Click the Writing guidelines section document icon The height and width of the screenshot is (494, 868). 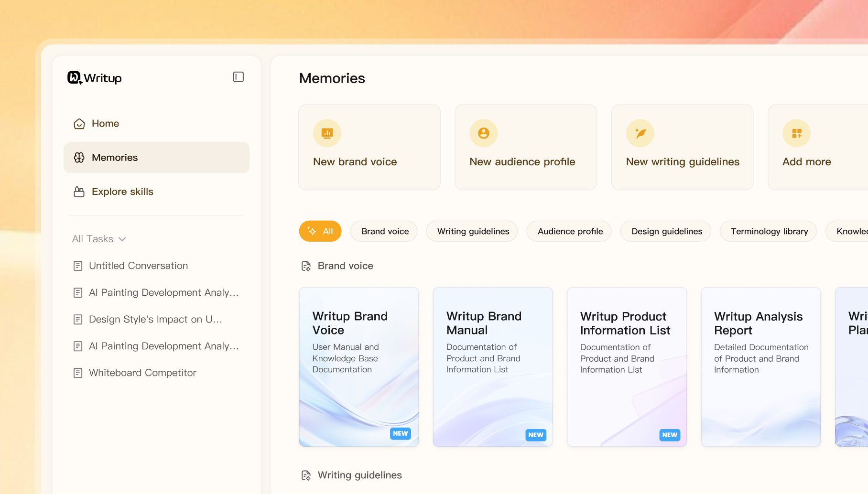tap(306, 475)
